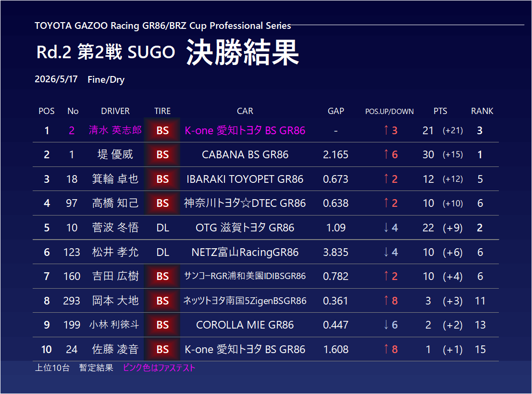Click car name ネッツトヨタ南国5ZigenBSGR86
The width and height of the screenshot is (532, 394).
245,301
